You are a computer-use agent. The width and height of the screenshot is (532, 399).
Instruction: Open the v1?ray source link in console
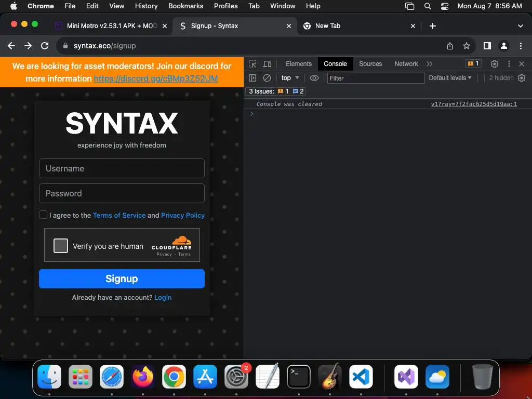click(x=474, y=104)
